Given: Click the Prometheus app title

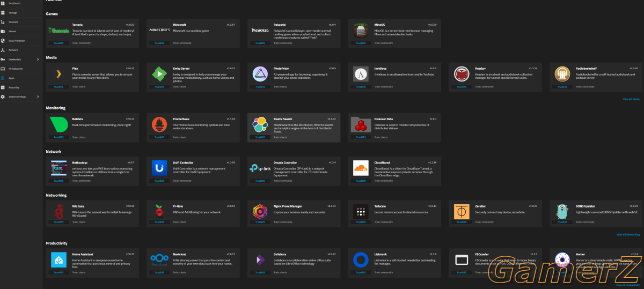Looking at the screenshot, I should click(x=180, y=118).
